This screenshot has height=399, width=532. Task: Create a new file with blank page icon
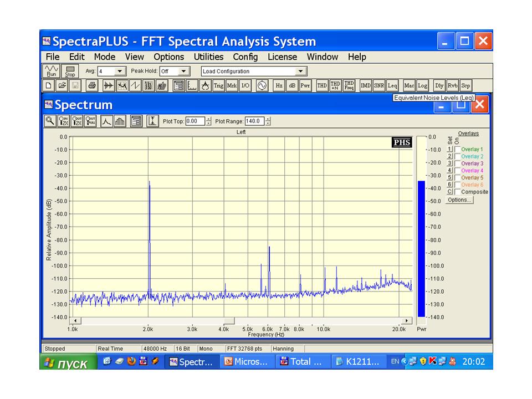pos(49,85)
